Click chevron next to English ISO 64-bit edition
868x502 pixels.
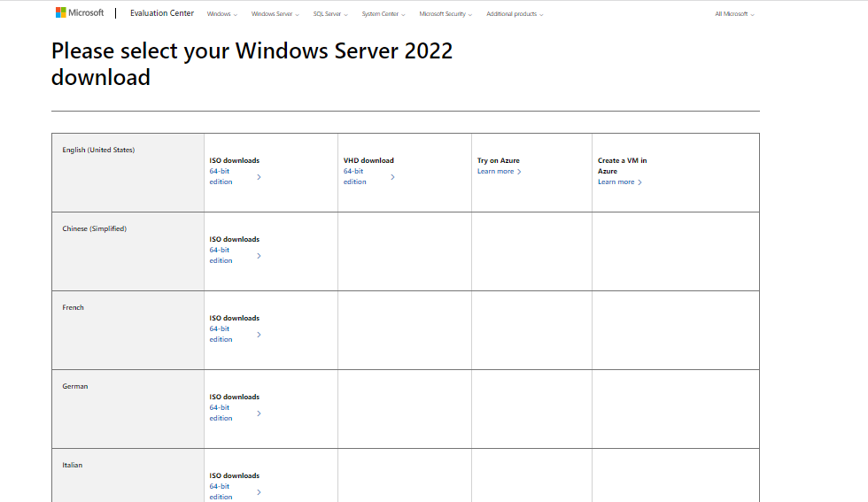point(259,177)
